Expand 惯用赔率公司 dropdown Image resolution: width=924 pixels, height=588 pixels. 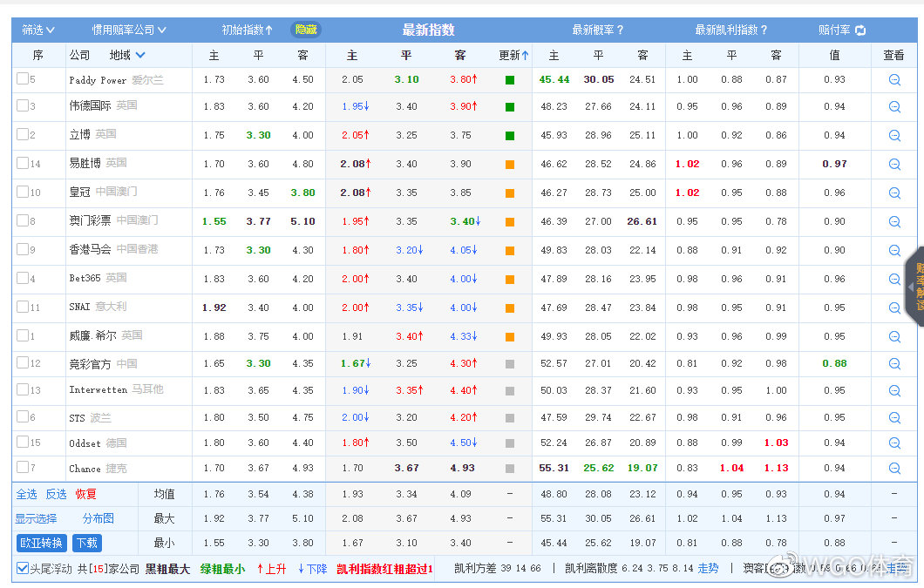click(x=128, y=30)
